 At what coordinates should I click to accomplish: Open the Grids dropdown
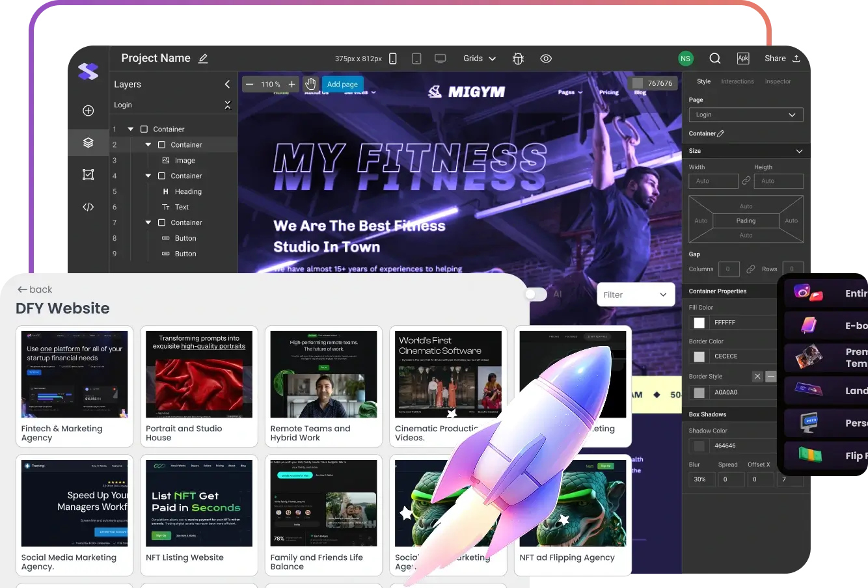(479, 59)
